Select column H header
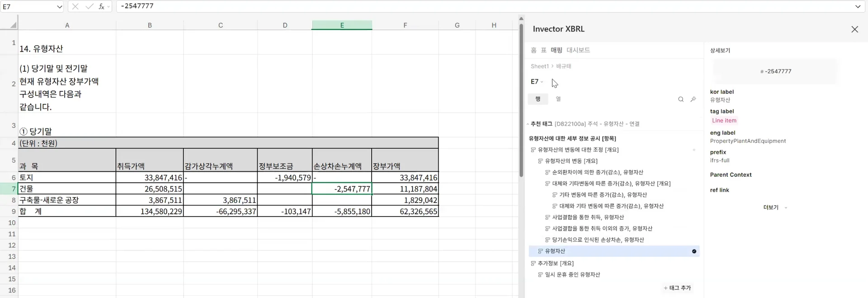This screenshot has width=868, height=298. (x=494, y=25)
